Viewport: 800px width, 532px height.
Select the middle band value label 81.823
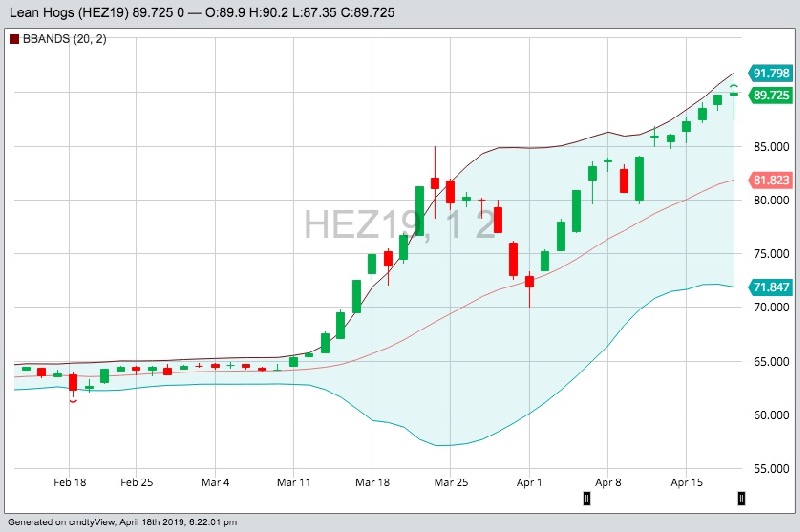[x=770, y=180]
